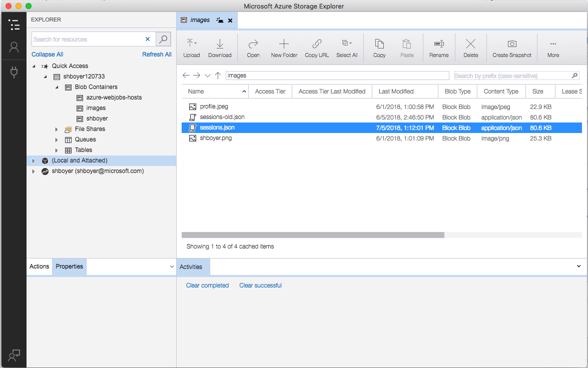The height and width of the screenshot is (368, 588).
Task: Click Clear completed link
Action: pyautogui.click(x=207, y=285)
